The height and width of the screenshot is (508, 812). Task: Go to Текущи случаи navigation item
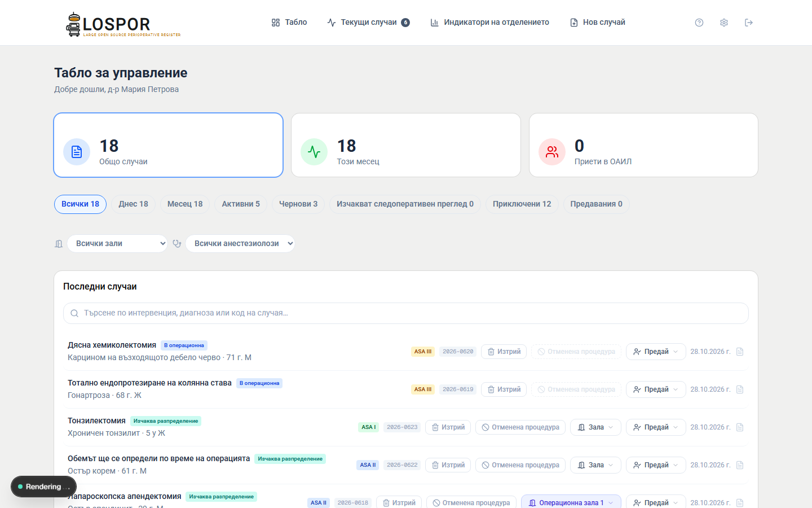pos(368,23)
